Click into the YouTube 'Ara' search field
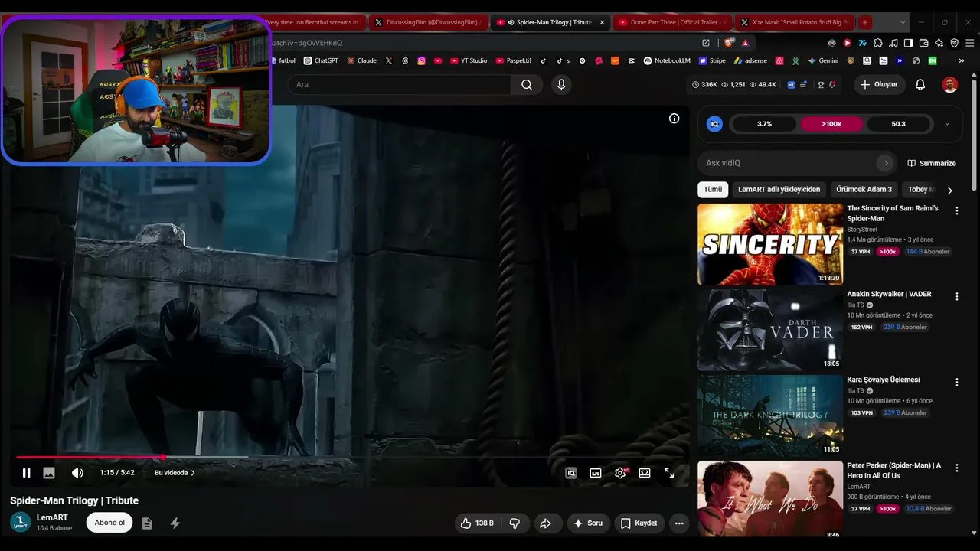Viewport: 980px width, 551px height. 399,85
